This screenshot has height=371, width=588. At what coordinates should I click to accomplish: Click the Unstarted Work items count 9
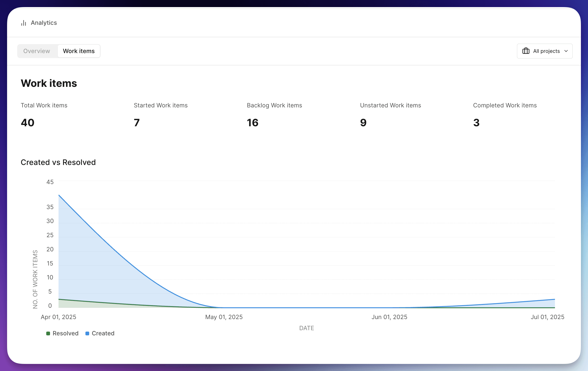click(363, 122)
